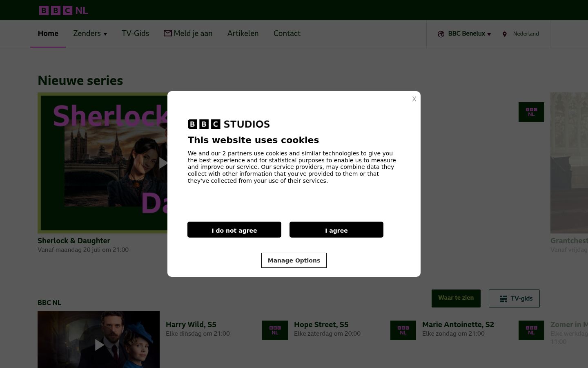The image size is (588, 368).
Task: Click the Nieuwe series heading
Action: (80, 81)
